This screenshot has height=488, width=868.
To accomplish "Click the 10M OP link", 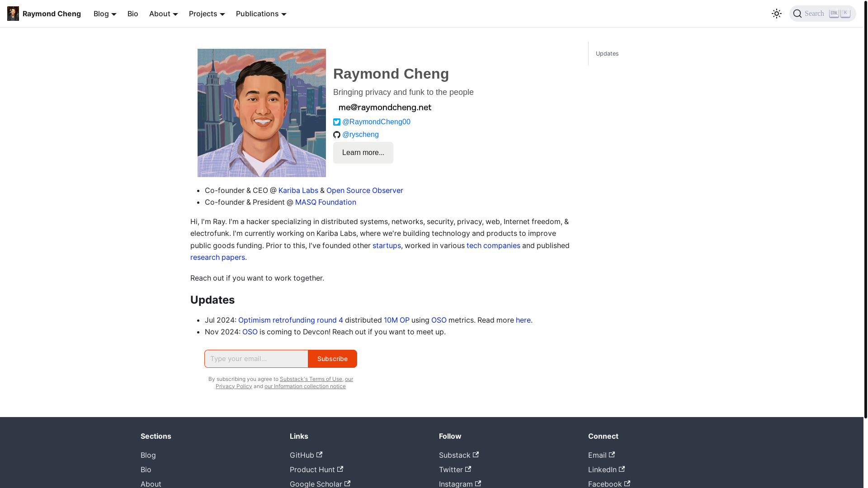I will point(396,320).
